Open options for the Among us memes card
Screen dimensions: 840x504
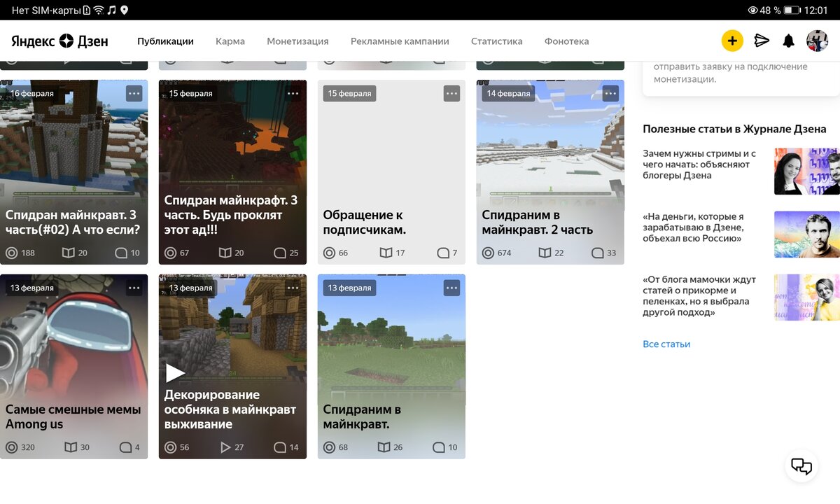(x=134, y=288)
